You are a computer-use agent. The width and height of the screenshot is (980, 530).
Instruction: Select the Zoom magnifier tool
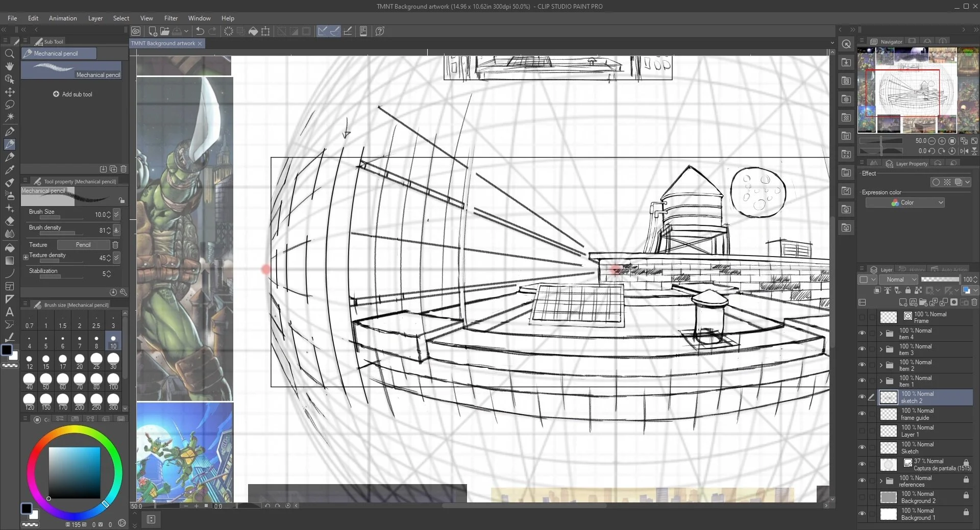[x=10, y=54]
